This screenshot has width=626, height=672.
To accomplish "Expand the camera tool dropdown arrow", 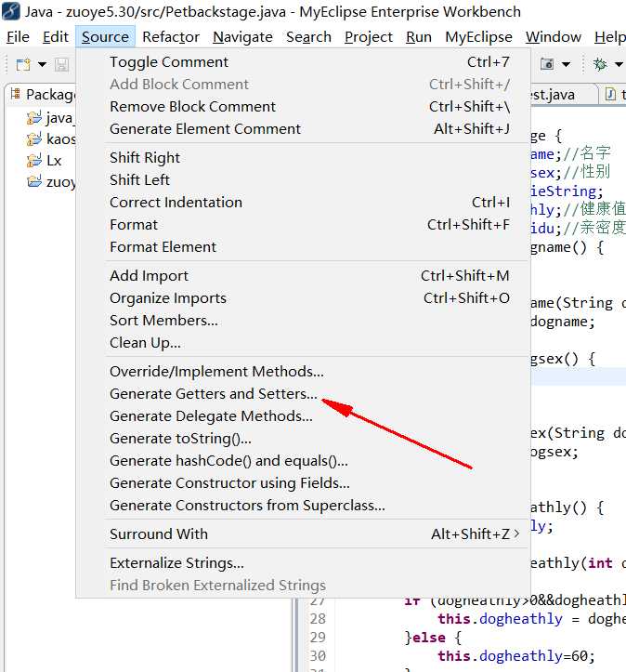I will 565,64.
